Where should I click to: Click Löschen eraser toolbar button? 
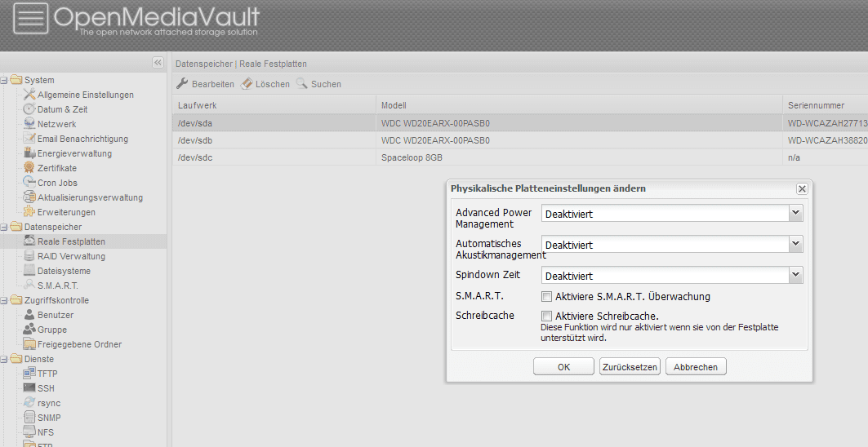265,83
